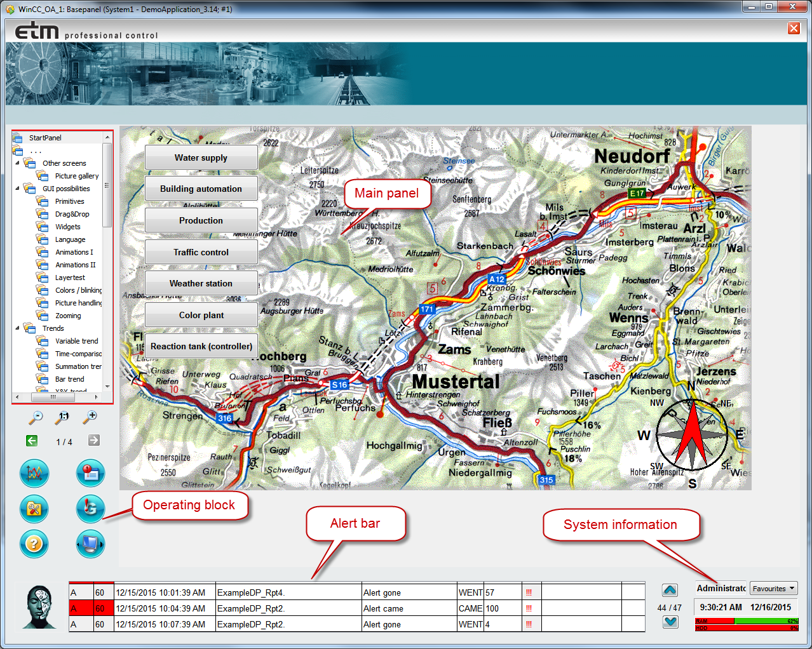Select Language in the tree
The height and width of the screenshot is (649, 812).
[70, 239]
